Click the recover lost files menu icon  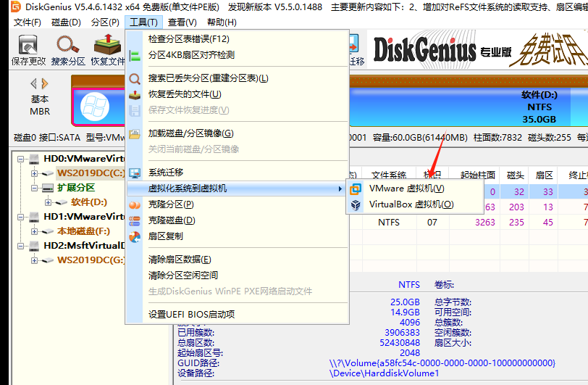tap(135, 95)
